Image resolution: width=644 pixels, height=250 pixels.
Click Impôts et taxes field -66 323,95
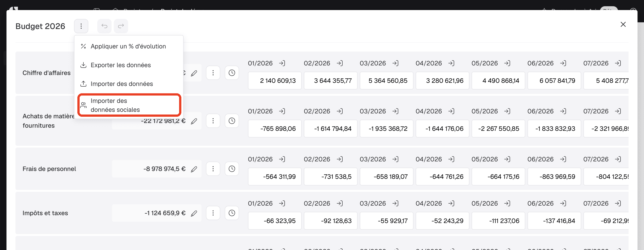pyautogui.click(x=275, y=221)
